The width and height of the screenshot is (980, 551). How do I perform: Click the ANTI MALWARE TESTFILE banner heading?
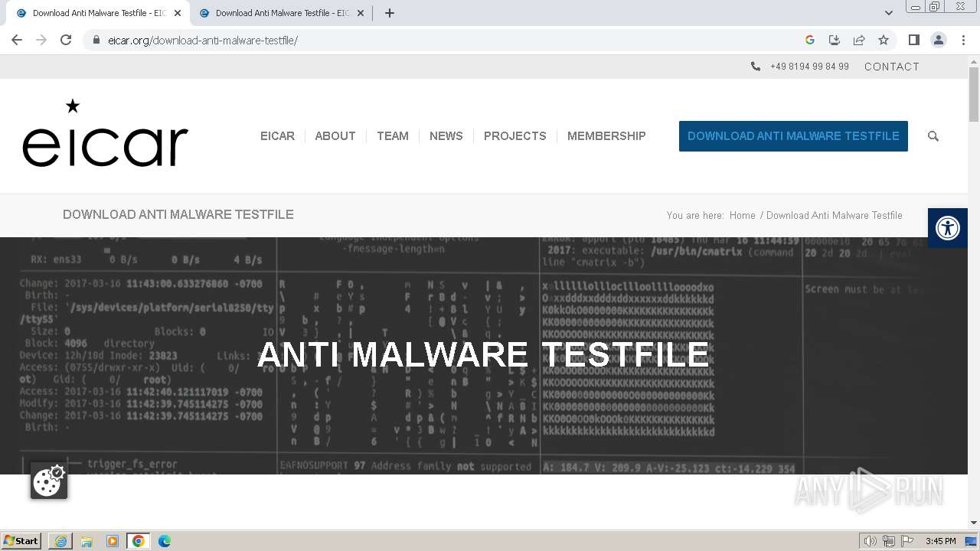(x=484, y=355)
